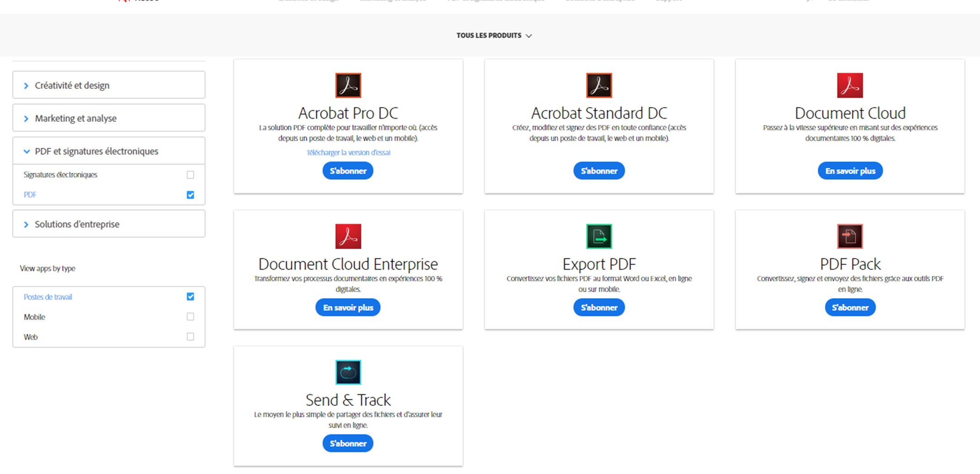Click the Web filter label
Screen dimensions: 980x474
click(x=31, y=337)
